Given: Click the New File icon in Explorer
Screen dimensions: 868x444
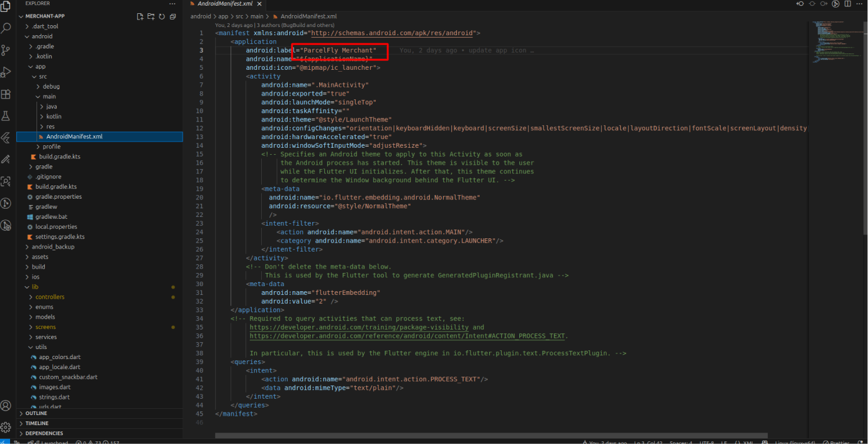Looking at the screenshot, I should pyautogui.click(x=140, y=16).
